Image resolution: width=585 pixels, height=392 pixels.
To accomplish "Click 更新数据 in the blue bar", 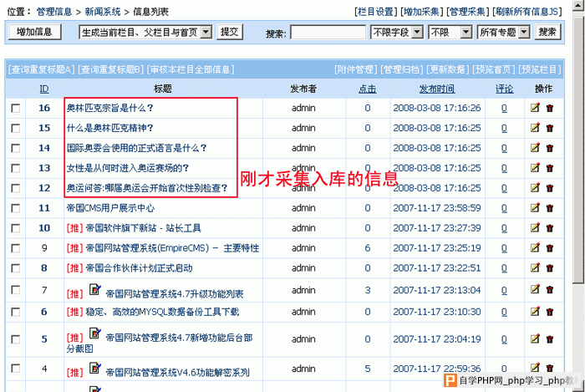I will (x=448, y=69).
